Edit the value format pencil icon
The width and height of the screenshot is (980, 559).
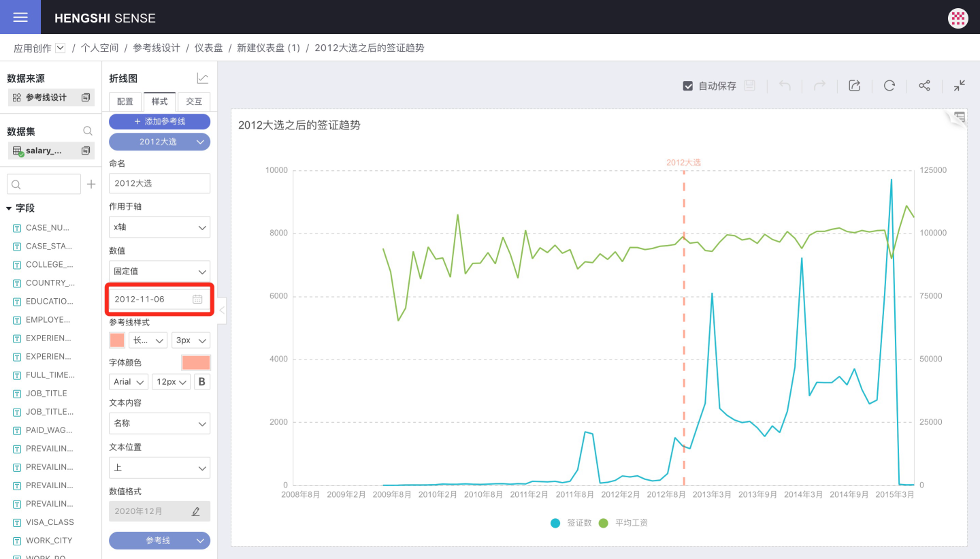pos(196,511)
